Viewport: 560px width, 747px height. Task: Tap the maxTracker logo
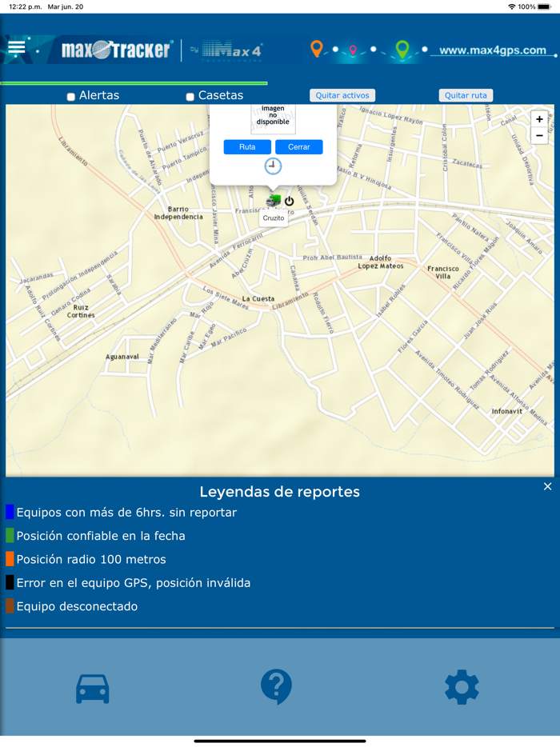point(116,50)
